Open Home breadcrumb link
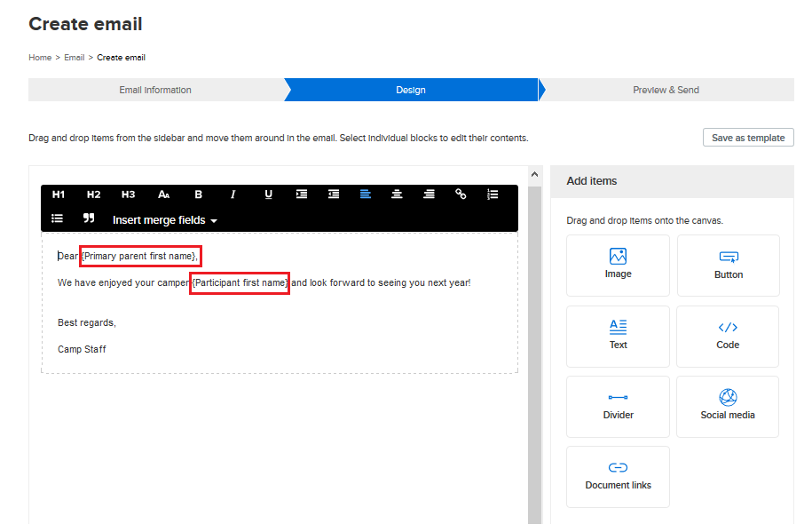Screen dimensions: 812x532 pyautogui.click(x=40, y=58)
